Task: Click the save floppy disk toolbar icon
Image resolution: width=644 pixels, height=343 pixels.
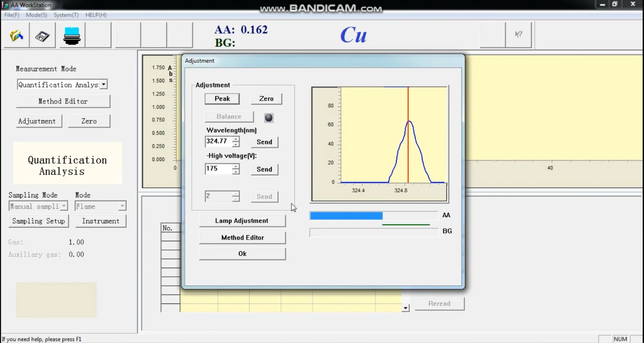Action: [42, 36]
